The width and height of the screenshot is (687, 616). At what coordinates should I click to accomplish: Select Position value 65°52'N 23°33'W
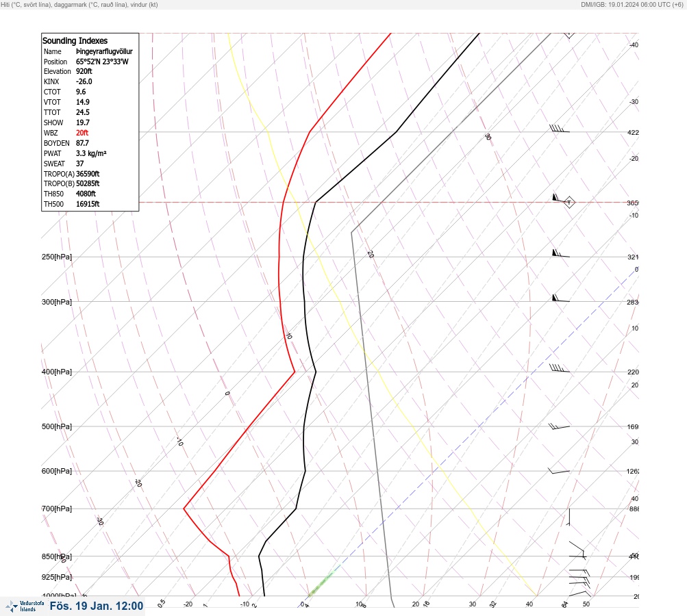[x=102, y=62]
